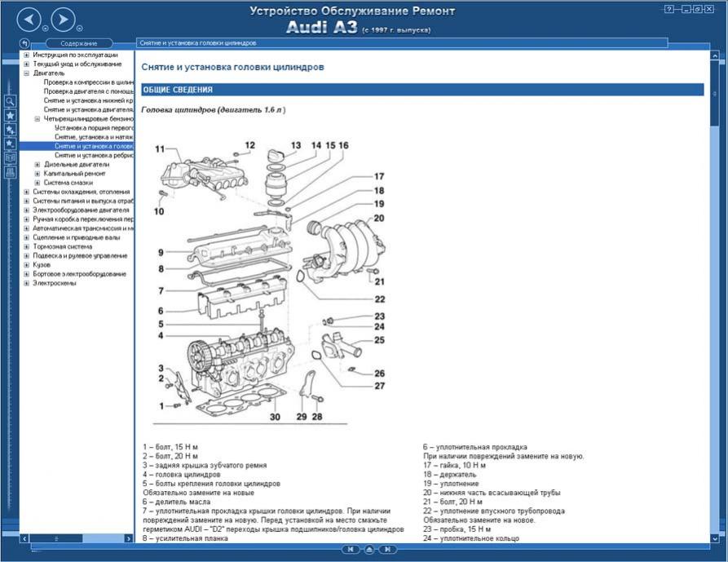Jump to next section at bottom bar
Viewport: 728px width, 562px height.
pyautogui.click(x=387, y=550)
